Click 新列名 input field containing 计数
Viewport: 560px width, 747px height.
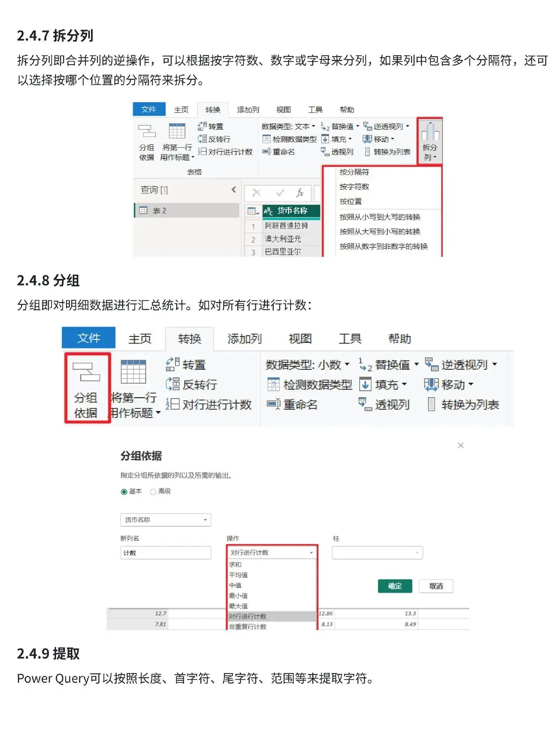(166, 552)
